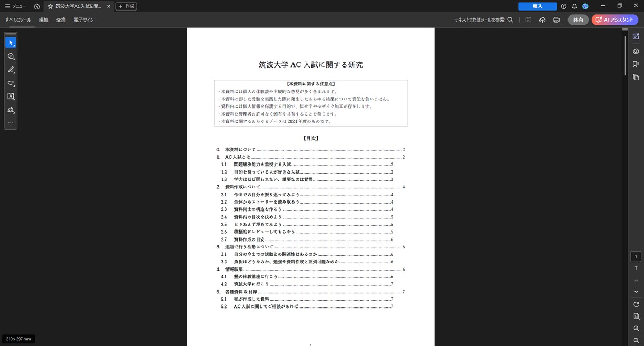Select the highlighter pen tool
The image size is (644, 346).
point(11,70)
